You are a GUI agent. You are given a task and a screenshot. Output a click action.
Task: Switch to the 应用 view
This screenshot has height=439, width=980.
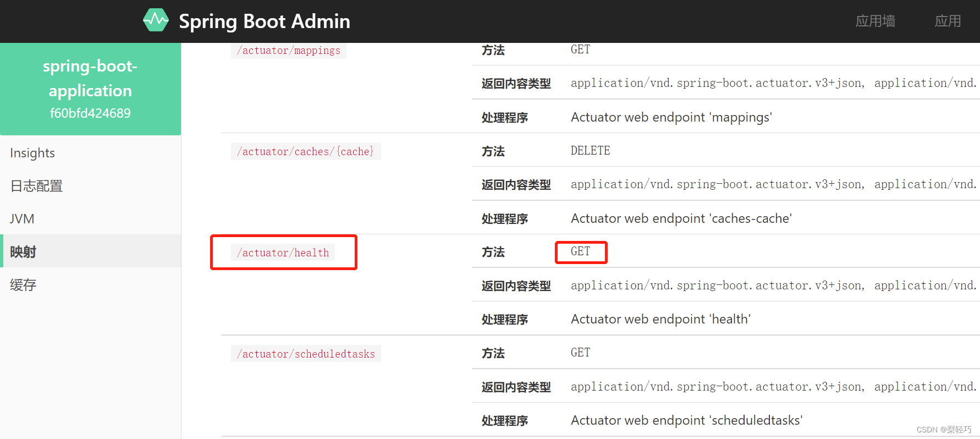tap(948, 21)
